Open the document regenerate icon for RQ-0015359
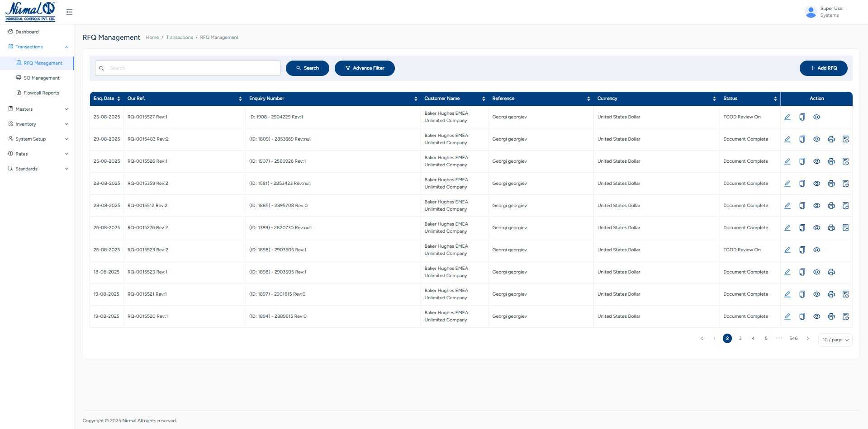 click(846, 183)
